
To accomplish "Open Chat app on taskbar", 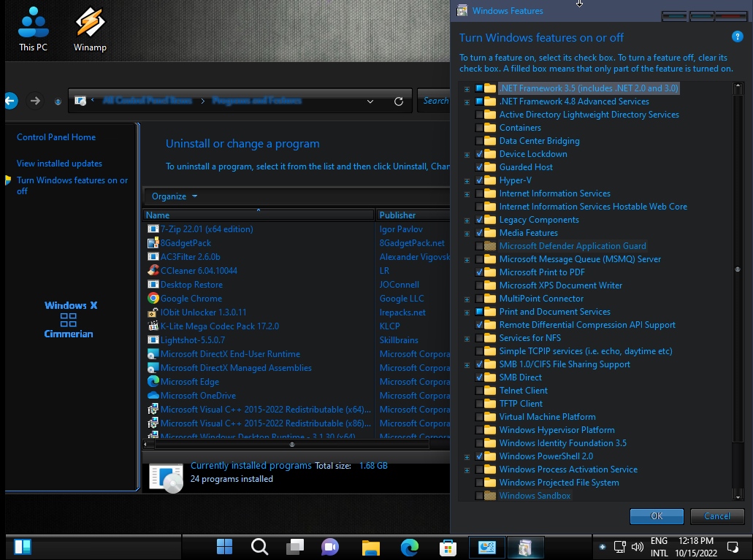I will 330,547.
